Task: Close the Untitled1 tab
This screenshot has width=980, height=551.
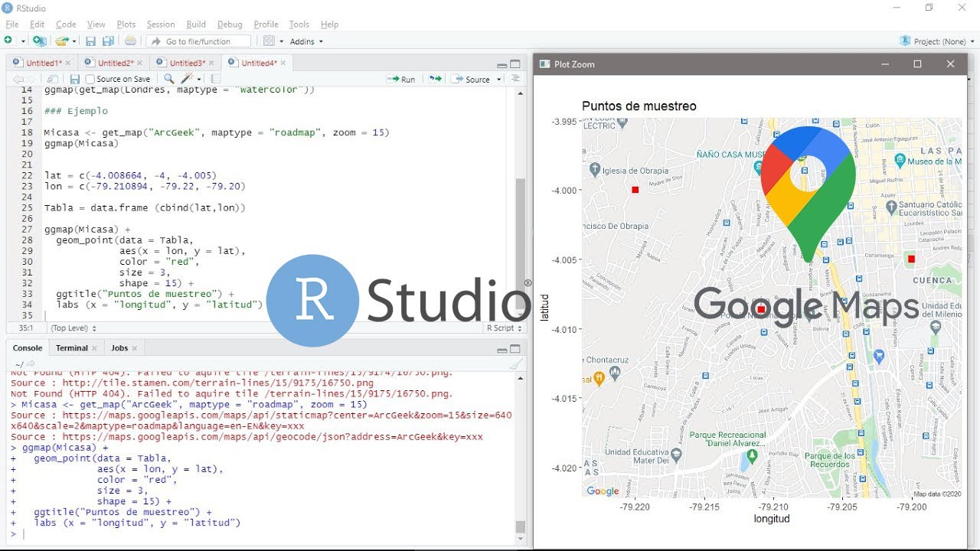Action: 67,63
